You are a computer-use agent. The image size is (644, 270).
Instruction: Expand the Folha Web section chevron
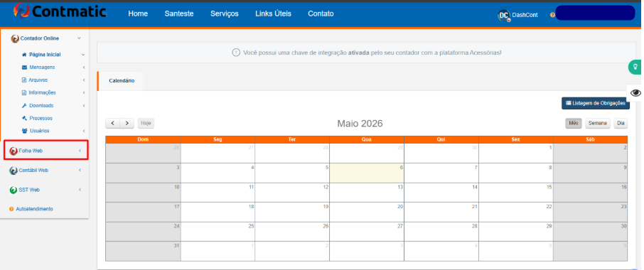point(80,151)
